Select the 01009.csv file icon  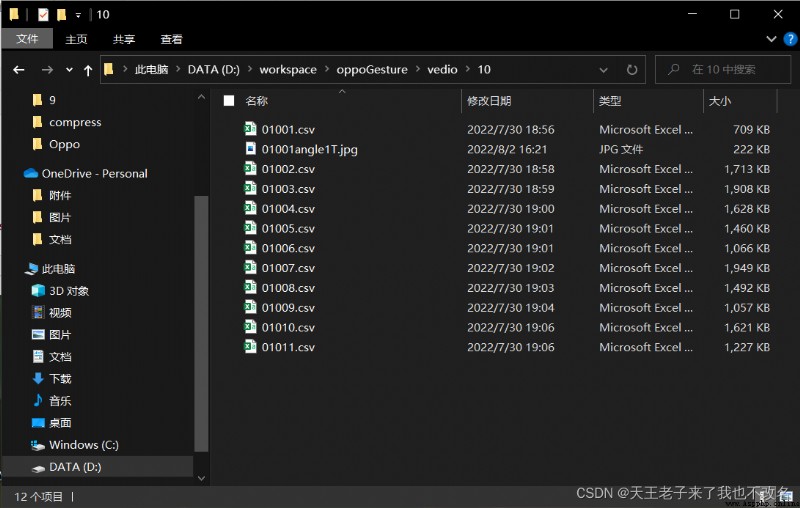click(x=250, y=307)
